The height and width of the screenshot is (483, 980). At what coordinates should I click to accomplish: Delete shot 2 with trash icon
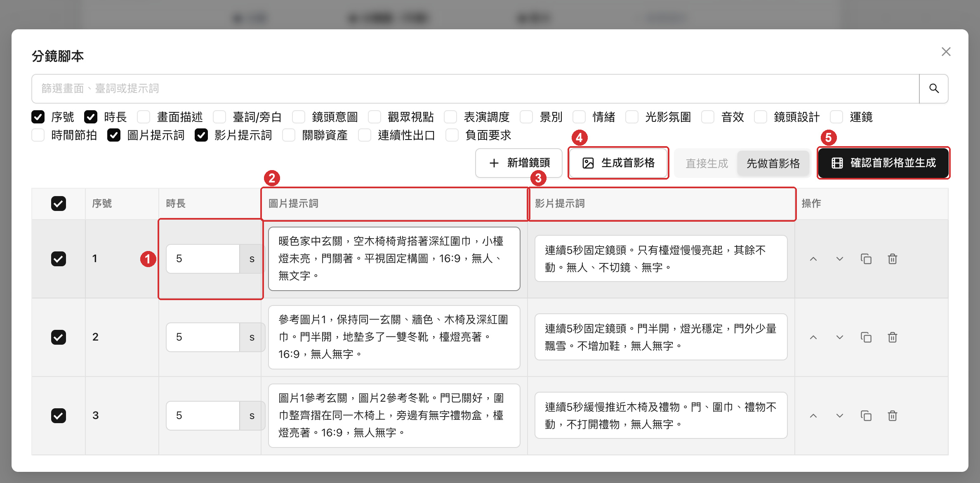click(x=893, y=337)
